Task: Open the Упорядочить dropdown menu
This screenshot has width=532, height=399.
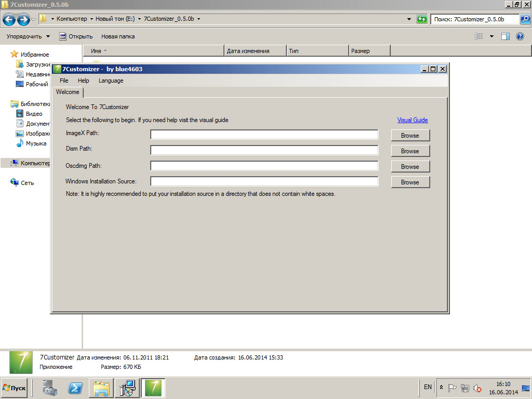Action: [x=28, y=36]
